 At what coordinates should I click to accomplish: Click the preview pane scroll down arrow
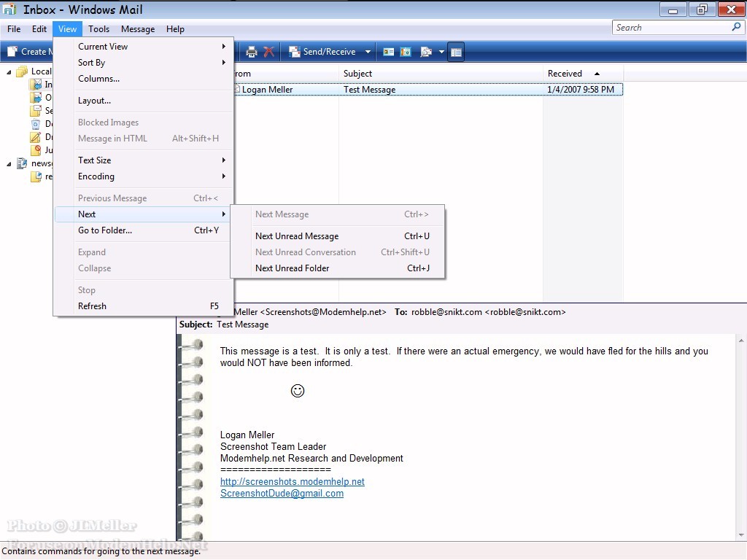coord(741,534)
